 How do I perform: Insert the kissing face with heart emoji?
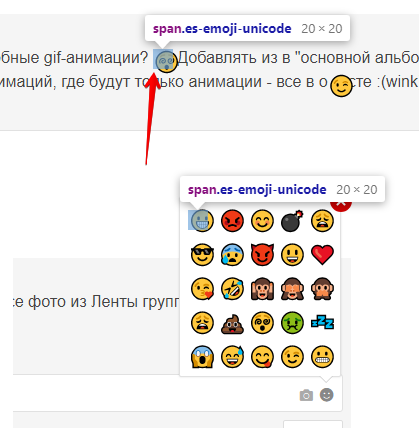click(202, 289)
